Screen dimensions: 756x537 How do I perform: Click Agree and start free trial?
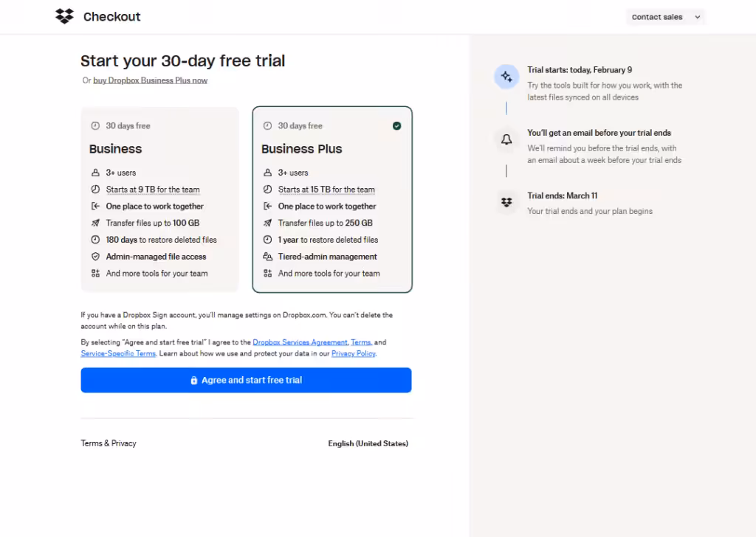(246, 380)
